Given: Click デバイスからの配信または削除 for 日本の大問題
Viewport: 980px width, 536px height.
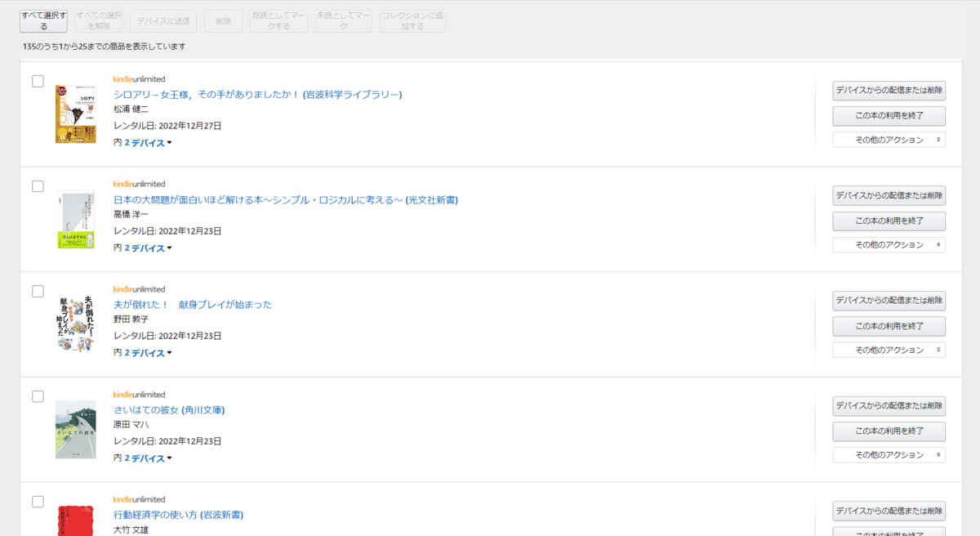Looking at the screenshot, I should point(889,195).
